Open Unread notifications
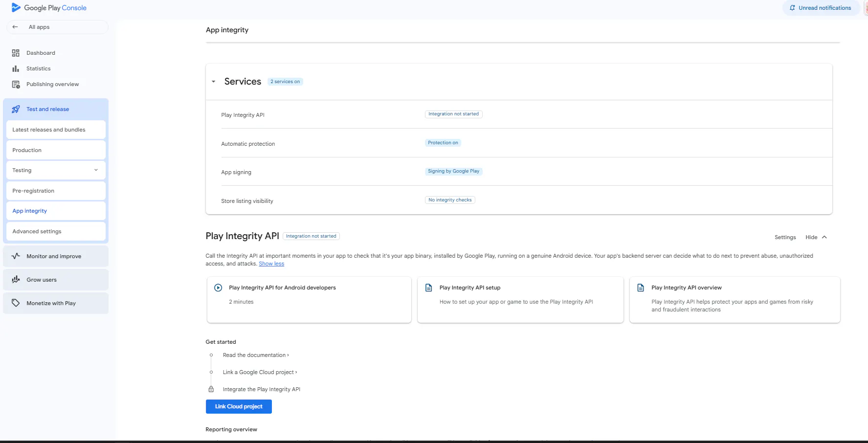The height and width of the screenshot is (443, 868). (821, 8)
